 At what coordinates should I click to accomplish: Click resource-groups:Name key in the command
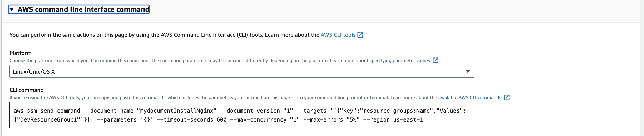coord(398,111)
